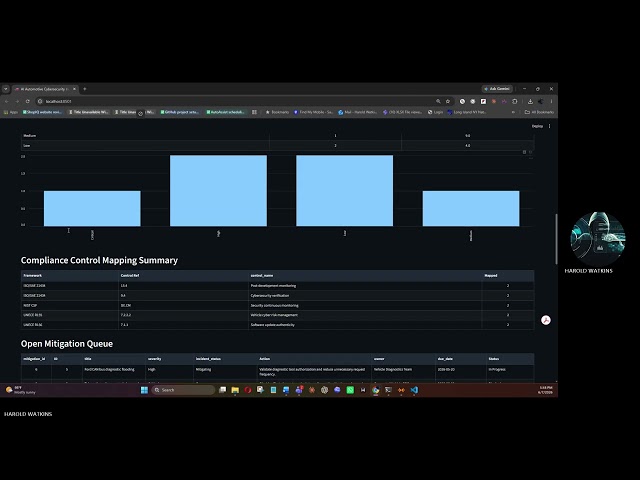Image resolution: width=640 pixels, height=480 pixels.
Task: Open the Mail - Harold Watkins bookmark
Action: tap(358, 112)
